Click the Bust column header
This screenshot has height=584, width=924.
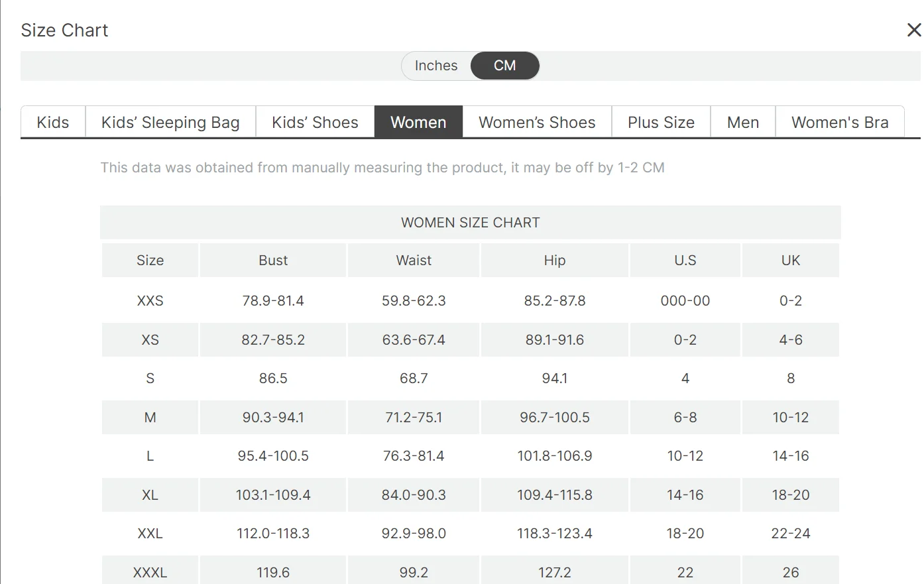[273, 261]
